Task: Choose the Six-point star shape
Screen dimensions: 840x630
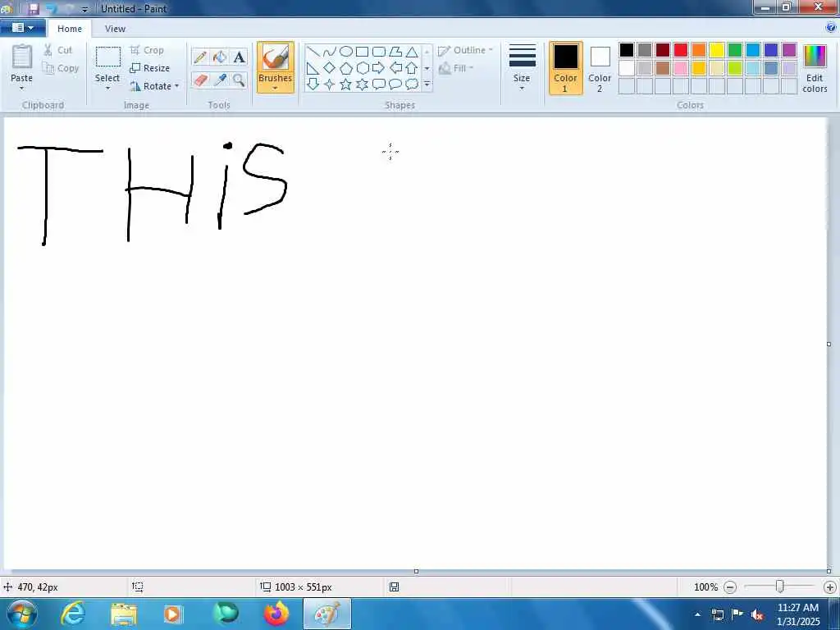Action: 362,84
